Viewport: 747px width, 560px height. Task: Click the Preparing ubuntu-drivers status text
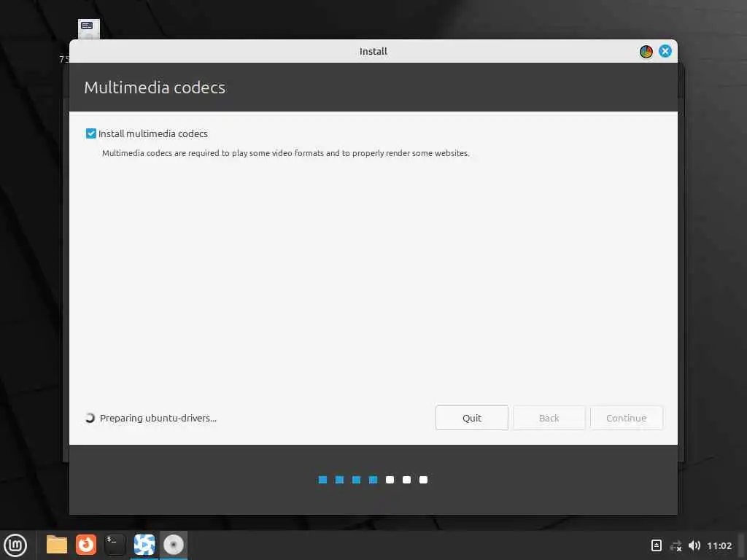[x=158, y=418]
